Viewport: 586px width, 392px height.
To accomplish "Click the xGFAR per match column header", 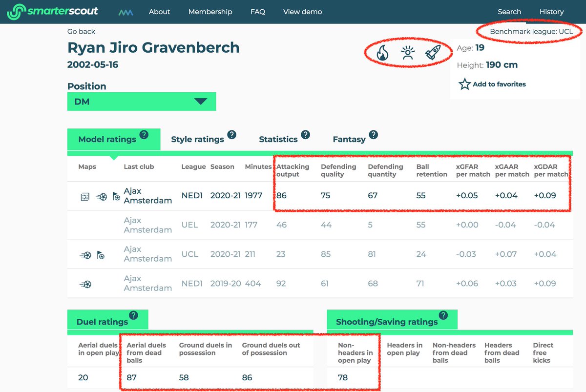I will click(473, 170).
